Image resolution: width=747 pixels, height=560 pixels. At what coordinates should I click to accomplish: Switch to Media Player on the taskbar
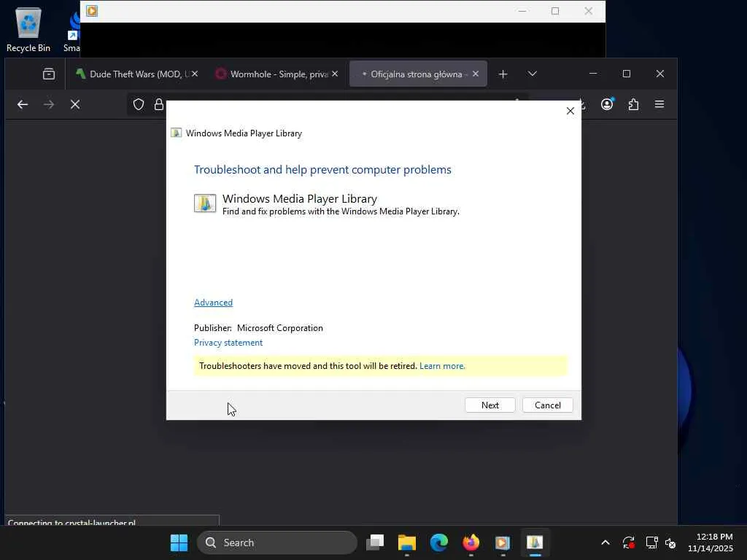[503, 542]
